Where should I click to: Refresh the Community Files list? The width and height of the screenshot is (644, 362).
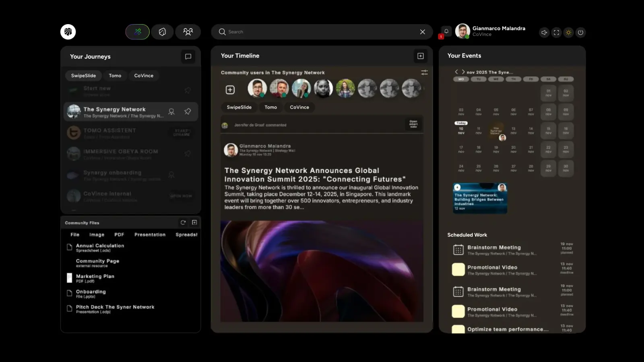[183, 222]
